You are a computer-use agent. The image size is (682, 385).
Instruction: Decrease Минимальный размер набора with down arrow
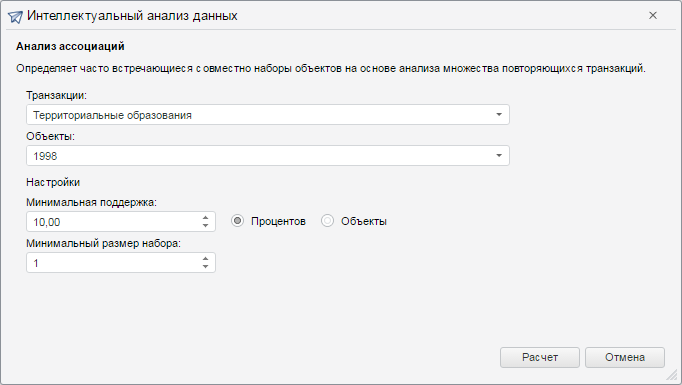(x=205, y=267)
